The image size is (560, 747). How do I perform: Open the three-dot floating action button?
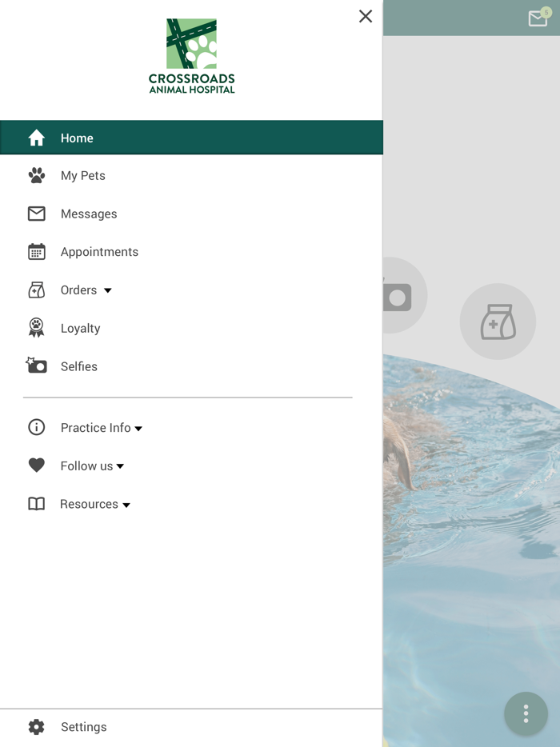pos(526,713)
